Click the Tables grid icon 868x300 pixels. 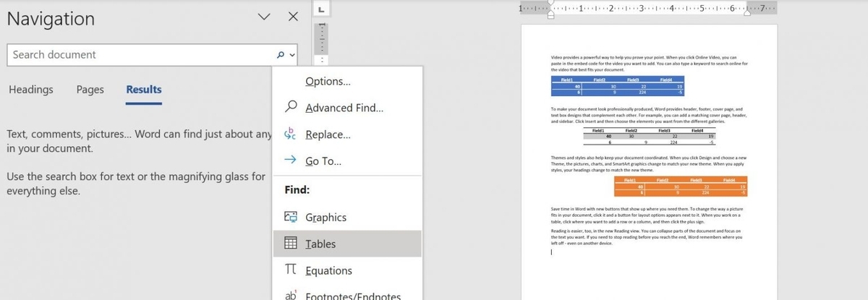coord(290,244)
